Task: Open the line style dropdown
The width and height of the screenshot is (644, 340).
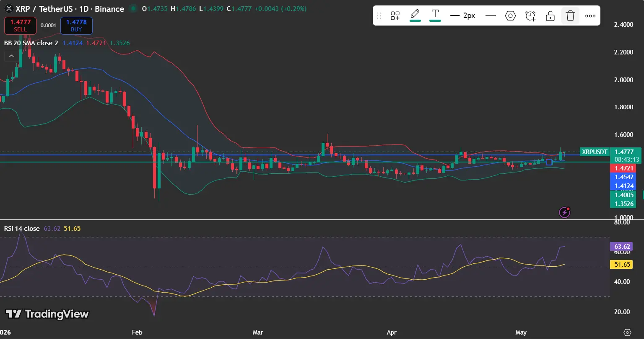Action: tap(491, 16)
